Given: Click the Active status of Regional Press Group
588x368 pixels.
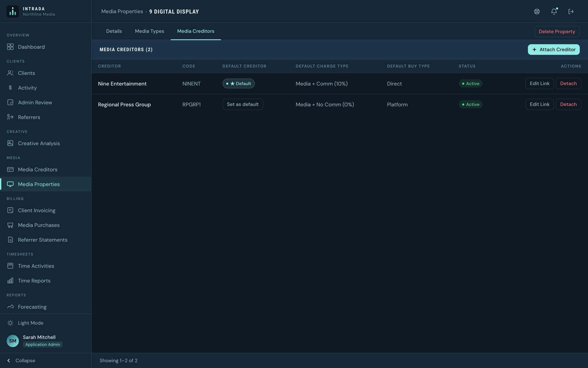Looking at the screenshot, I should (471, 105).
